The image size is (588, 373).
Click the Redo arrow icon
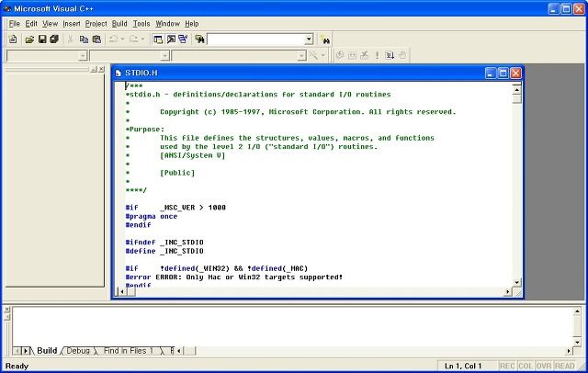[134, 39]
